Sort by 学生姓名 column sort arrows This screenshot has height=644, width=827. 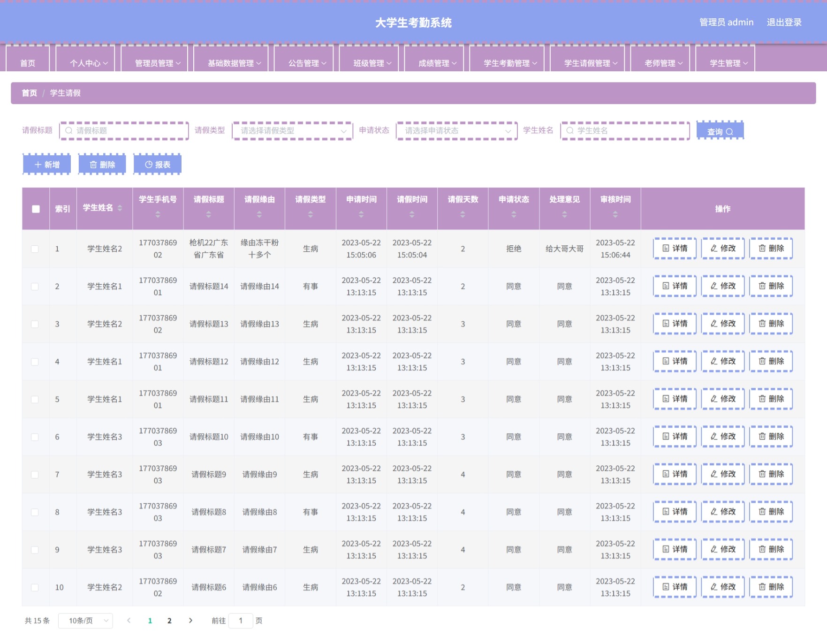point(120,208)
